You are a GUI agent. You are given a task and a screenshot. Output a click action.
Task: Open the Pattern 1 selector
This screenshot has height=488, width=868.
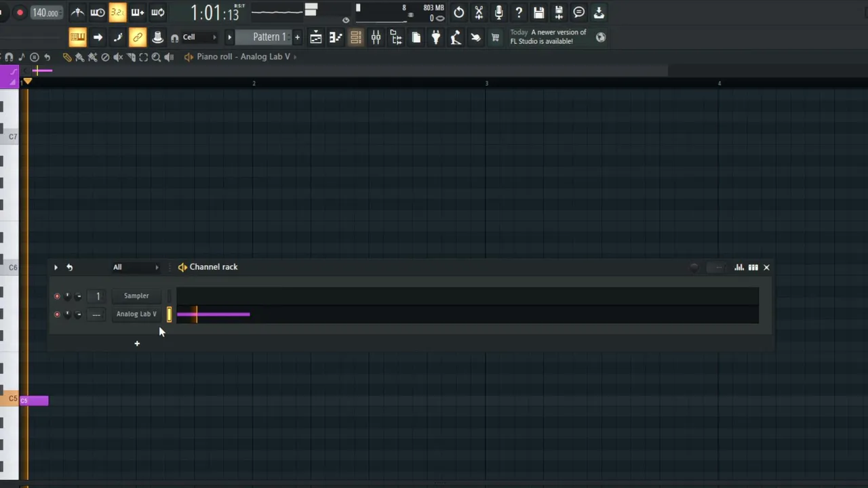pos(269,37)
